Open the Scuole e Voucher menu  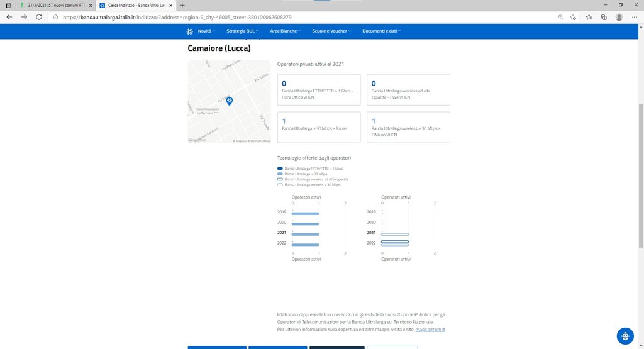(332, 31)
